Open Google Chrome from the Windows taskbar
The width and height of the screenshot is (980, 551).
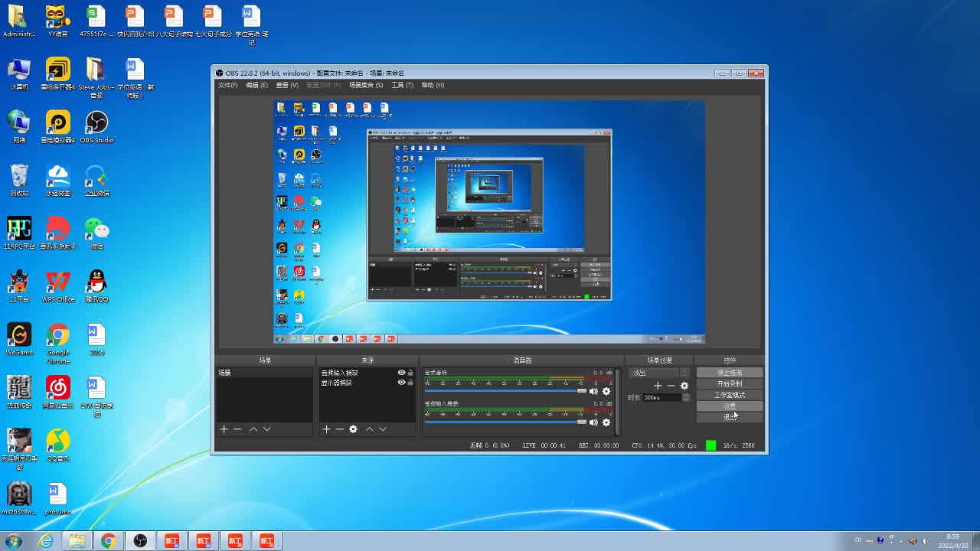point(109,541)
